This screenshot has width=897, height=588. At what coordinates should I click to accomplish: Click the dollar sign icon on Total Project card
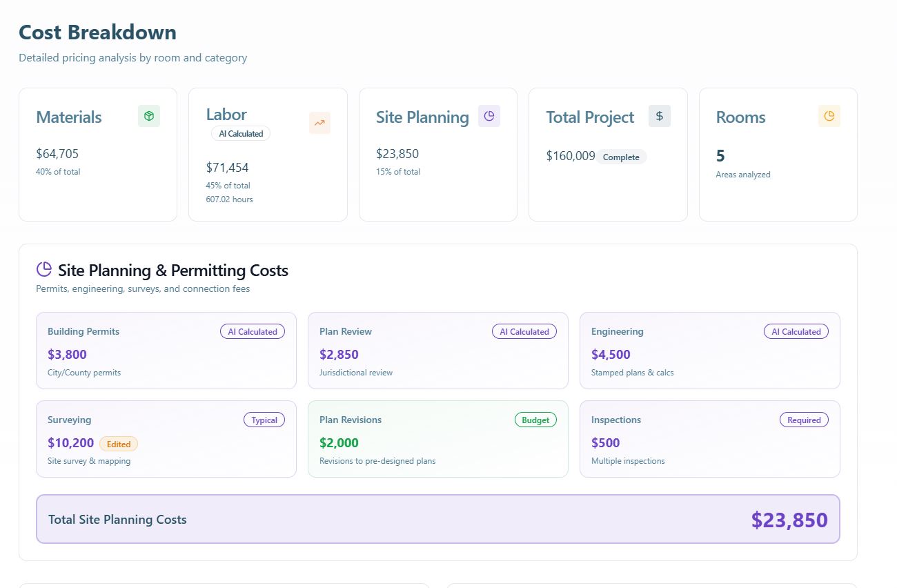pos(660,116)
